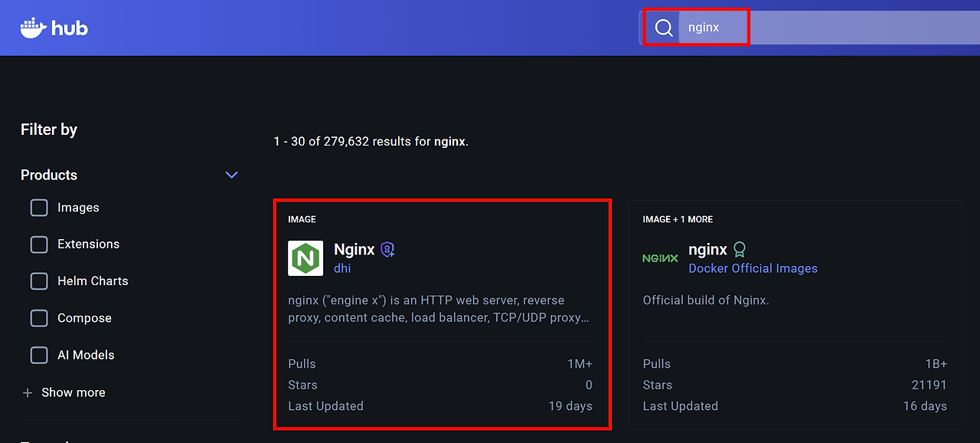The image size is (980, 443).
Task: Click the Docker Hardened Image shield badge
Action: click(387, 250)
